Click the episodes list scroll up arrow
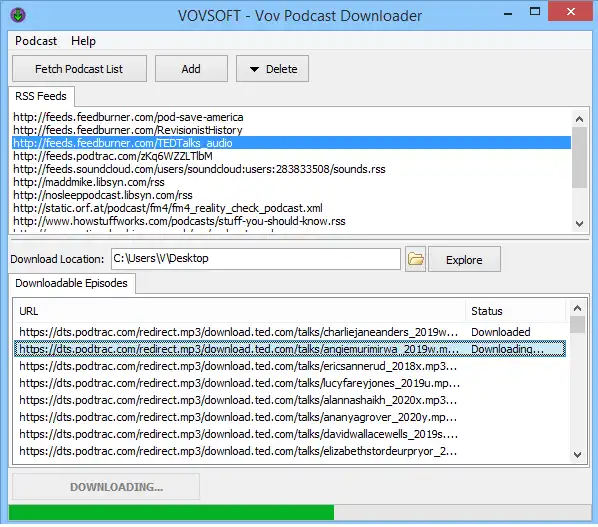The image size is (598, 527). pos(577,308)
